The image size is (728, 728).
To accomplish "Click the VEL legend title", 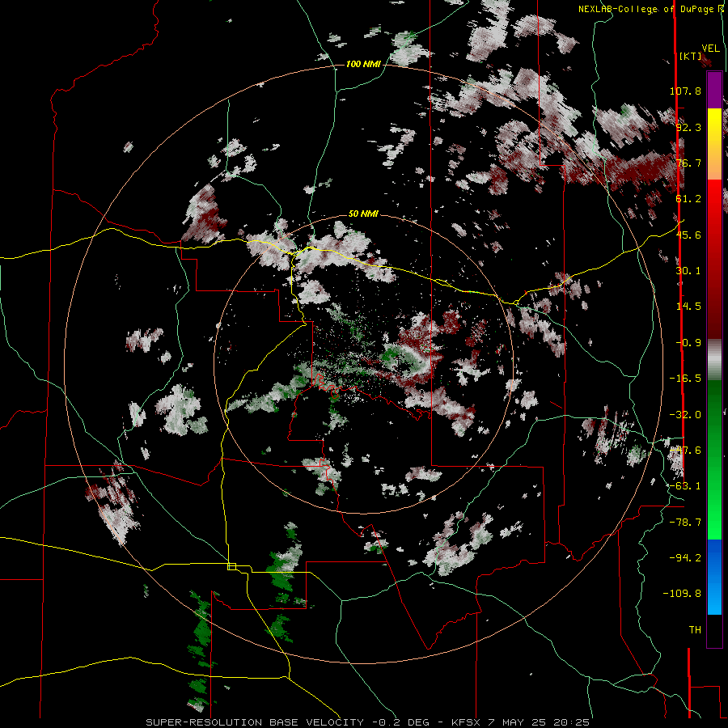I will (710, 49).
